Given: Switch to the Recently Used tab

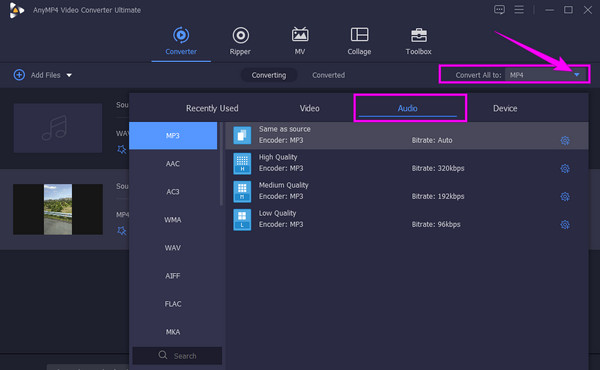Looking at the screenshot, I should 212,108.
